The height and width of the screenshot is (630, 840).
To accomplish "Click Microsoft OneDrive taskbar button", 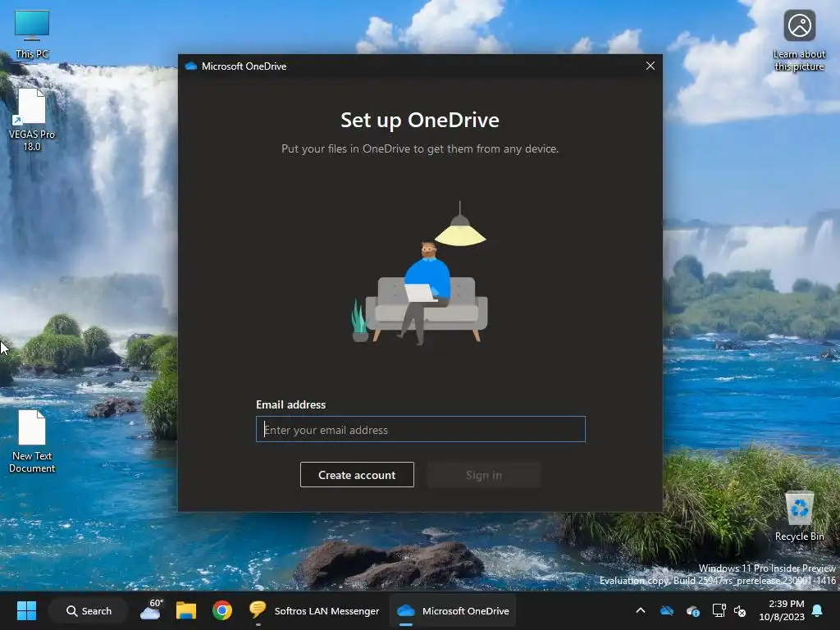I will (453, 610).
